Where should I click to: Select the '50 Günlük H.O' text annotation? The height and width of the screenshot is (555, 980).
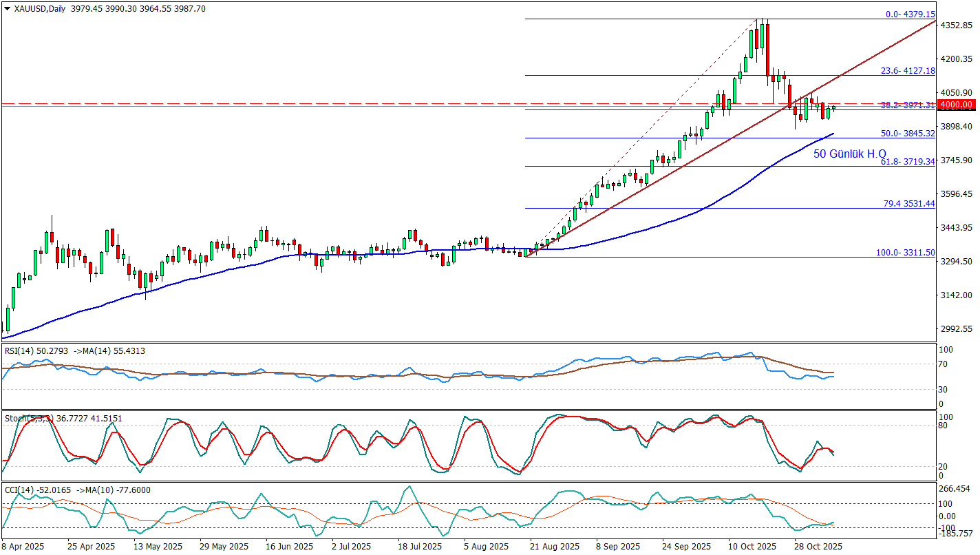(850, 154)
